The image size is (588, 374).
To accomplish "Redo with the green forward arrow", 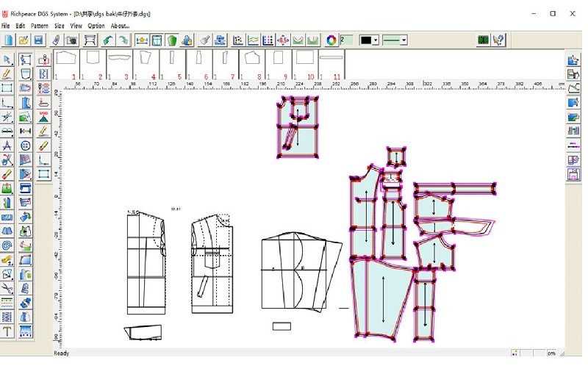I will pyautogui.click(x=123, y=40).
